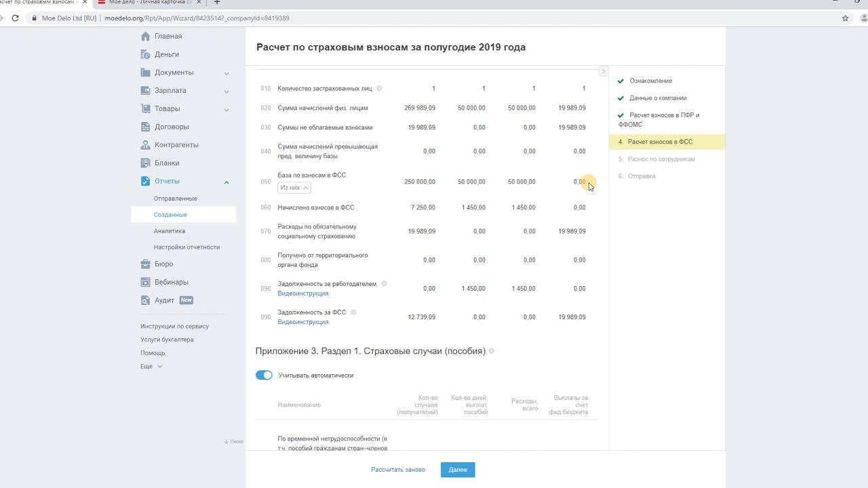Go to step 5 Разнос по сотрудникам
This screenshot has height=488, width=868.
pos(656,159)
